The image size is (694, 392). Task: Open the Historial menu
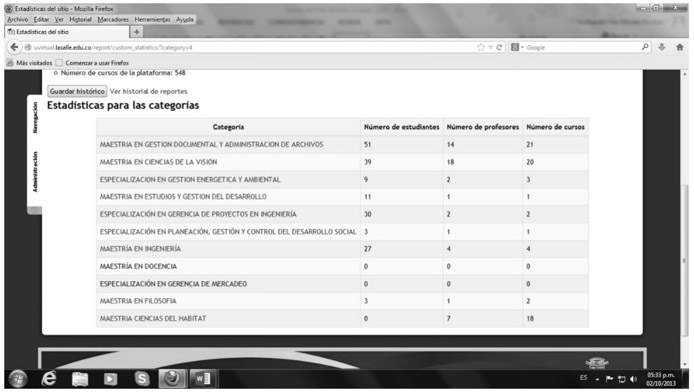(x=80, y=19)
